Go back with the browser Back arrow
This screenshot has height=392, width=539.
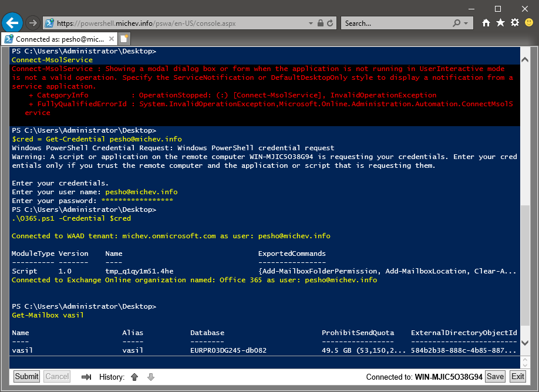pos(12,23)
